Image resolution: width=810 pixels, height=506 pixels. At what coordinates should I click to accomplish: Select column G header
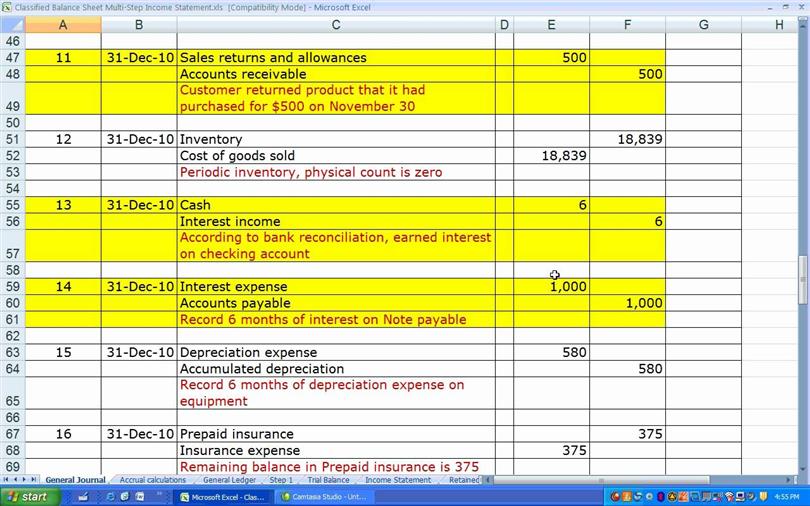coord(703,24)
